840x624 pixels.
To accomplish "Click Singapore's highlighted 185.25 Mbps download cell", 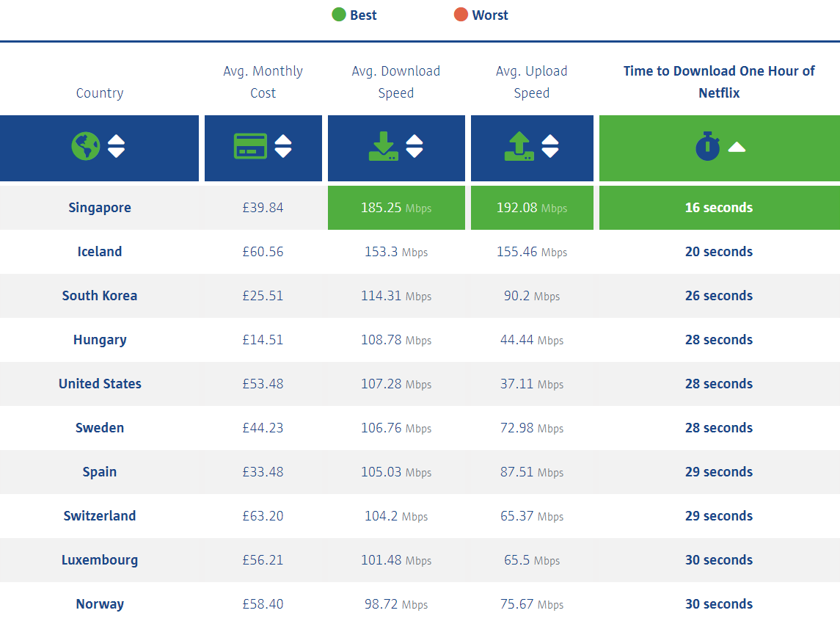I will (x=396, y=208).
